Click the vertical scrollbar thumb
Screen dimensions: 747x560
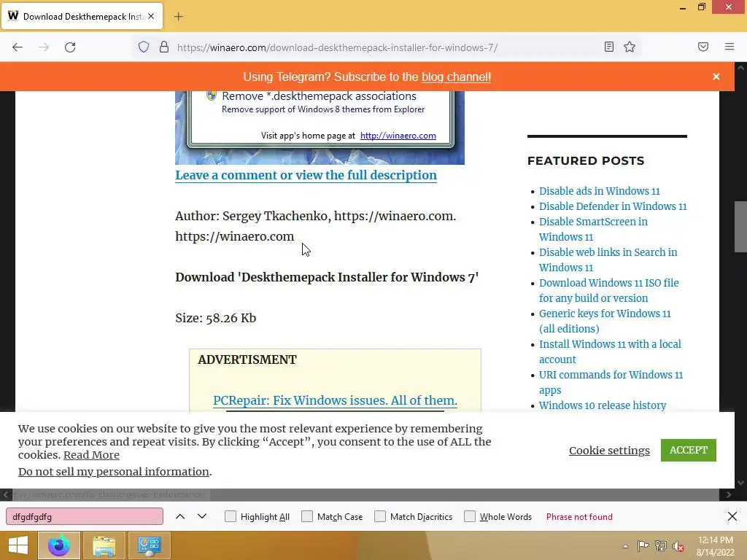pos(740,227)
